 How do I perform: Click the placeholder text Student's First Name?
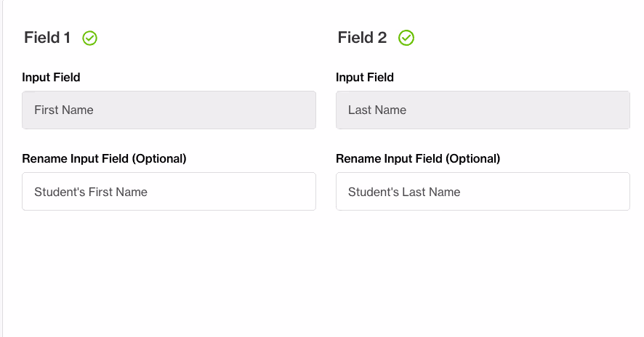point(91,192)
